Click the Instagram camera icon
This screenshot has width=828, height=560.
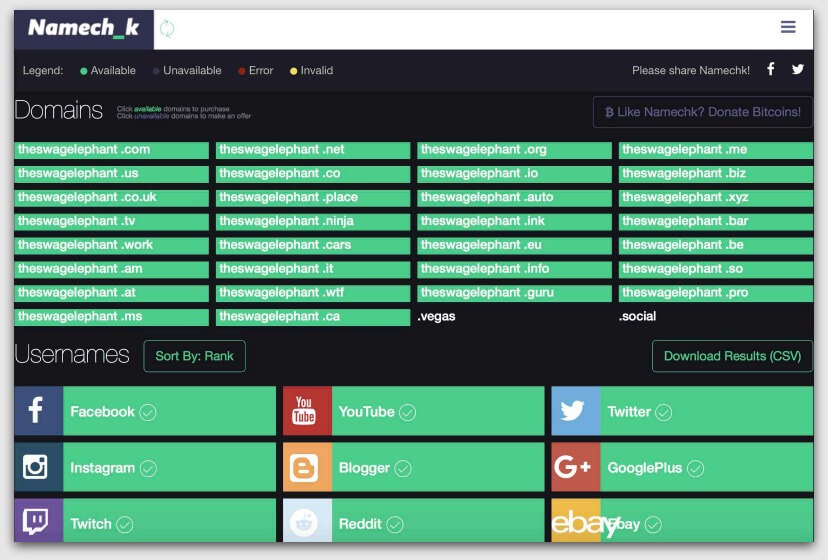(x=38, y=467)
